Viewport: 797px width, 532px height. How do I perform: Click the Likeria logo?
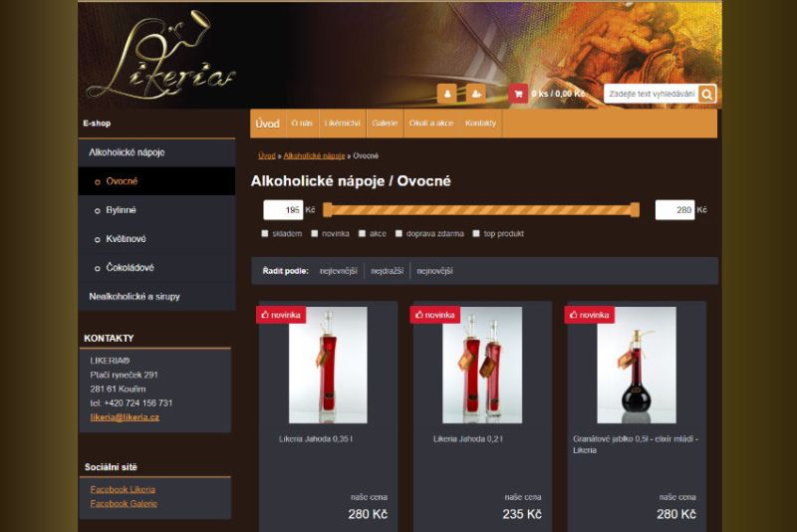point(160,56)
